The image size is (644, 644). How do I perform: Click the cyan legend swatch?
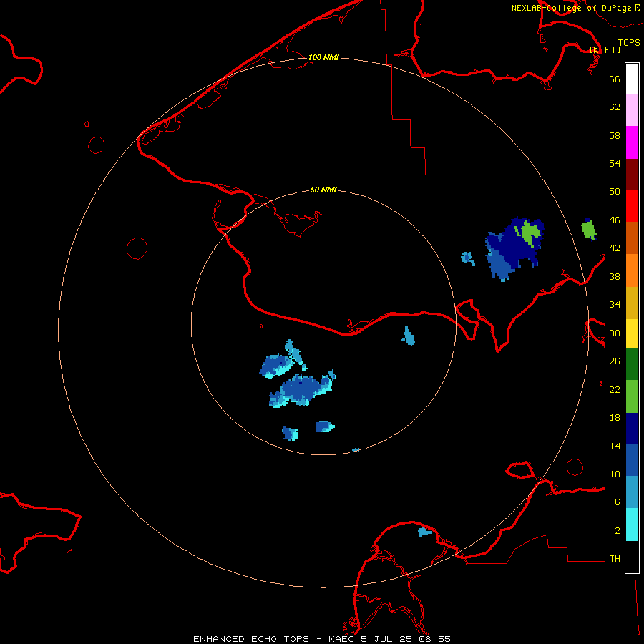tap(632, 525)
